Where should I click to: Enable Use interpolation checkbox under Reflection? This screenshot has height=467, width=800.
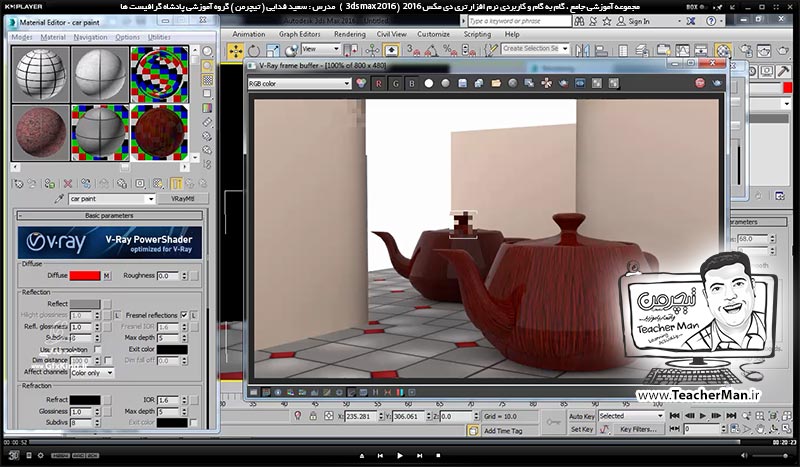(x=97, y=349)
